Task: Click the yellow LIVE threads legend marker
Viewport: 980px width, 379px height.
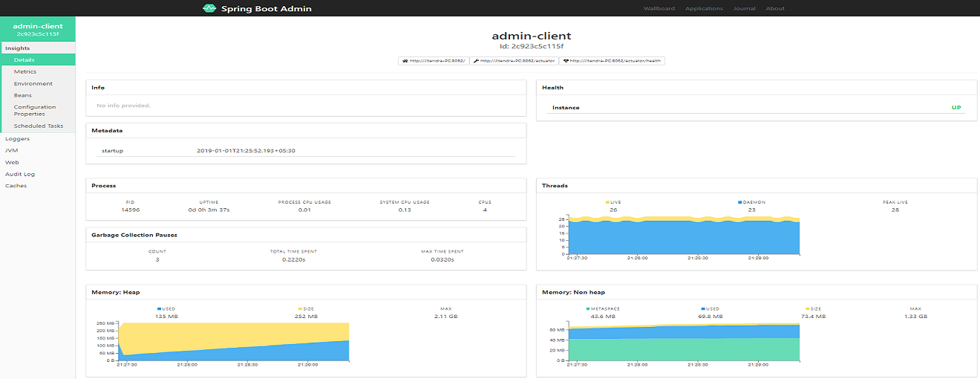Action: pyautogui.click(x=607, y=202)
